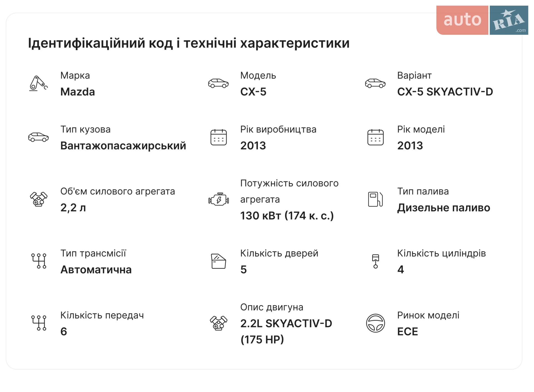Click the label Об'єм силового агрегата
Screen dimensions: 534x392
[x=118, y=191]
